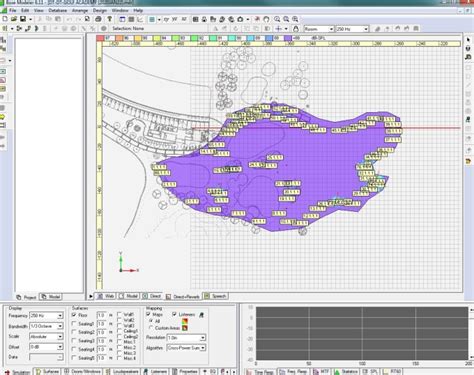Open the Room dropdown in toolbar
The width and height of the screenshot is (474, 375).
[319, 29]
